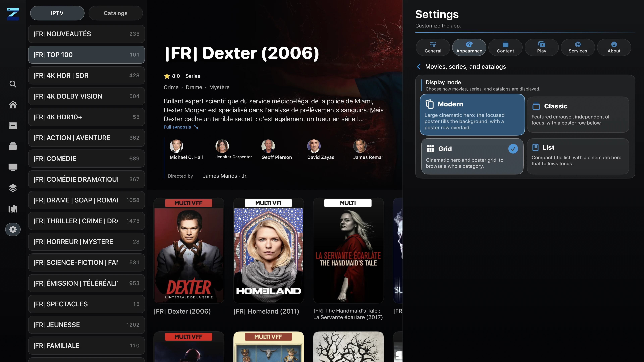Click the "Drame" genre text
The image size is (644, 362).
pos(194,87)
